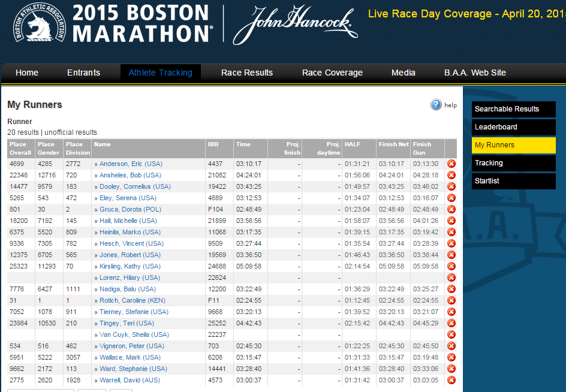Open Anderson, Eric (USA) runner link
The width and height of the screenshot is (566, 392).
(131, 164)
